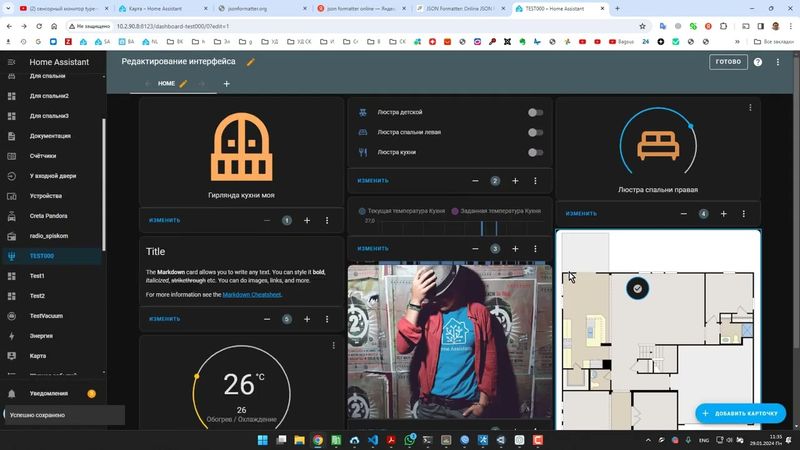Click the pencil icon next to Редактирование интерфейса
800x450 pixels.
coord(250,62)
